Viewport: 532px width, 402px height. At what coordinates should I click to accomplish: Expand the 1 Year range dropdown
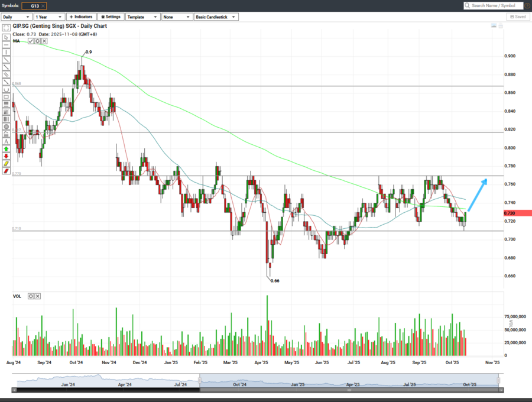tap(49, 17)
